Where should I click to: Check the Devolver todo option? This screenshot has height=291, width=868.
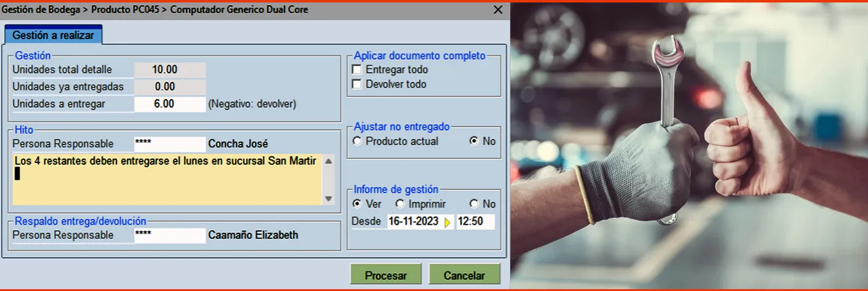coord(356,84)
